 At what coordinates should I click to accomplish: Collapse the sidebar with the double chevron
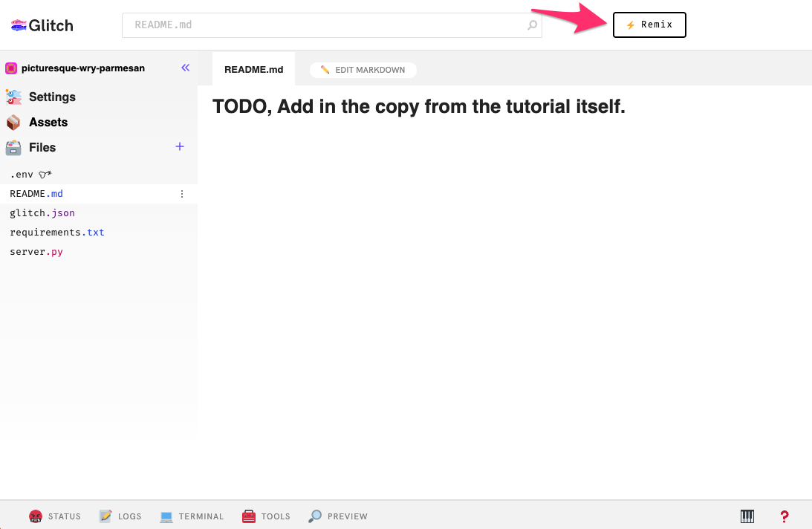pyautogui.click(x=185, y=68)
